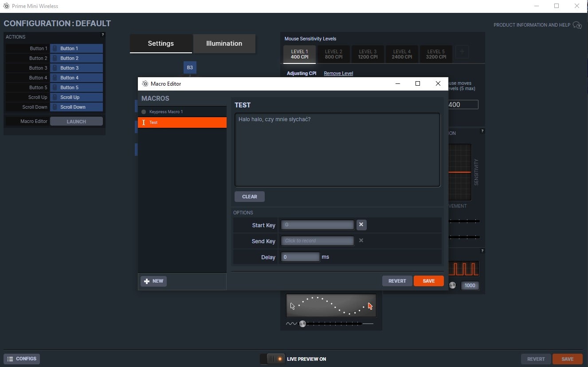588x367 pixels.
Task: Clear the Send Key with X icon
Action: point(361,241)
